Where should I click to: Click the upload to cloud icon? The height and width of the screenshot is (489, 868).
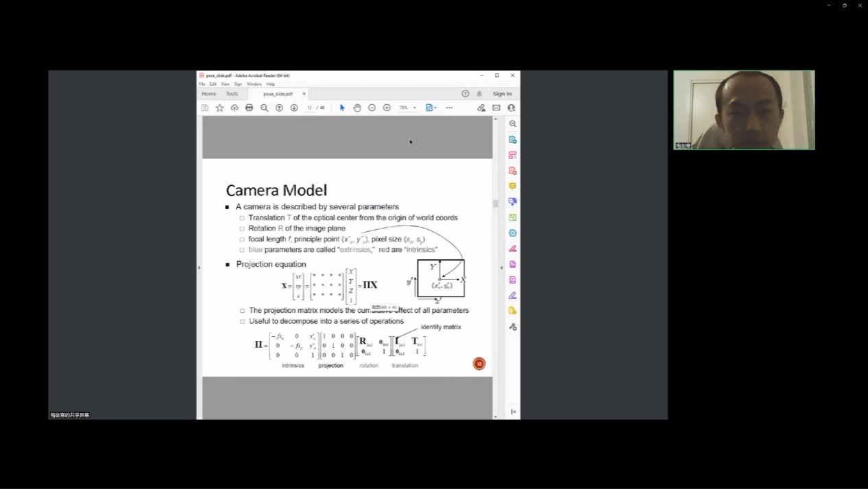coord(234,108)
